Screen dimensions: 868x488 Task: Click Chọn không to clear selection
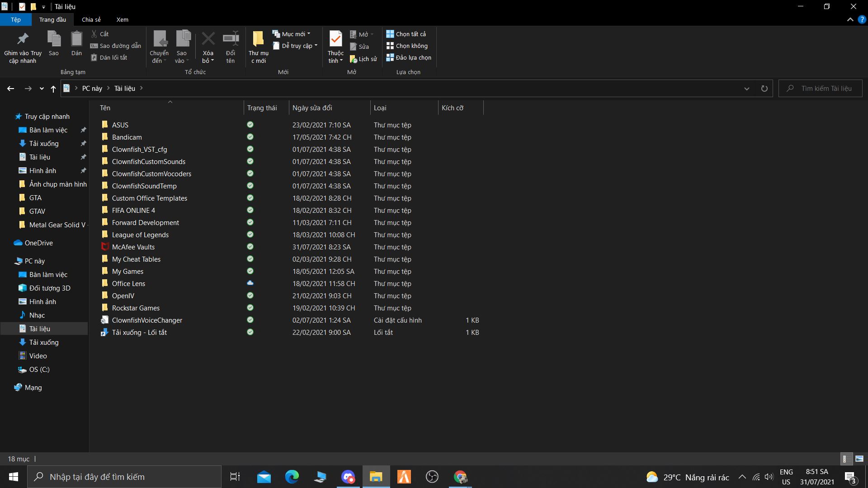pos(407,46)
